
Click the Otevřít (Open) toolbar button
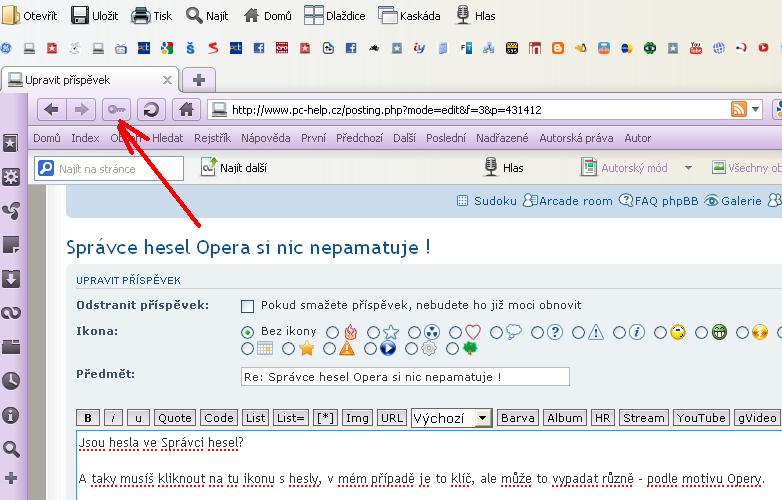pyautogui.click(x=30, y=15)
